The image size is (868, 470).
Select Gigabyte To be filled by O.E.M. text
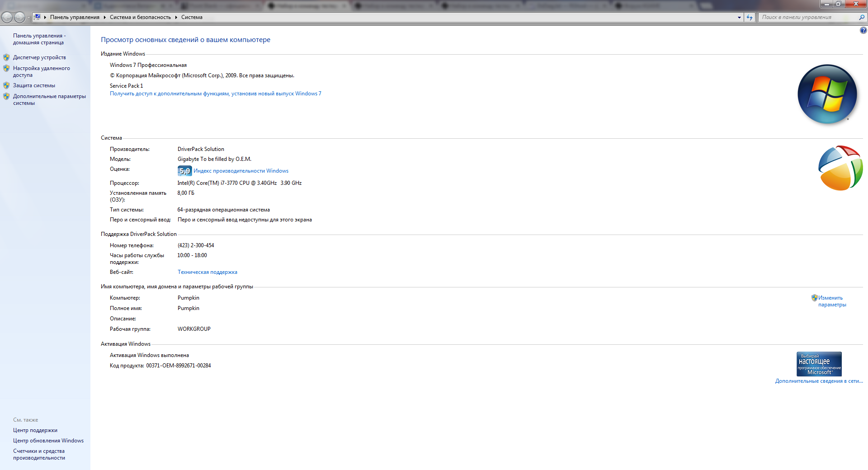tap(214, 159)
